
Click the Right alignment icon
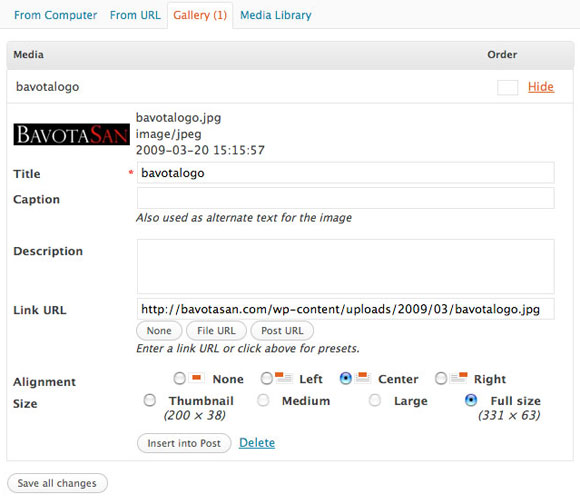pyautogui.click(x=459, y=378)
